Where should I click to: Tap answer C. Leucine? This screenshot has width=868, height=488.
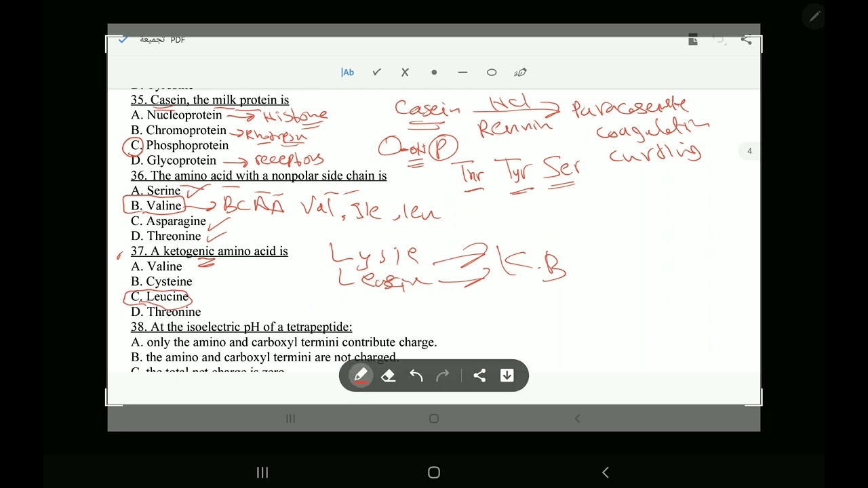click(159, 296)
